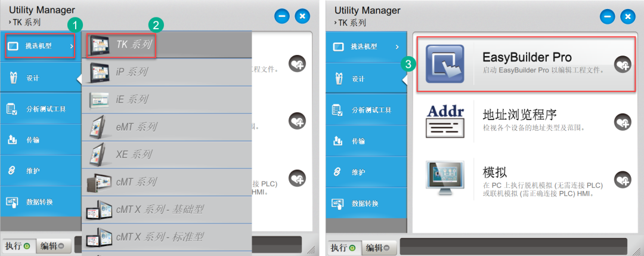Minimize the right Utility Manager window
The image size is (644, 256).
(608, 17)
